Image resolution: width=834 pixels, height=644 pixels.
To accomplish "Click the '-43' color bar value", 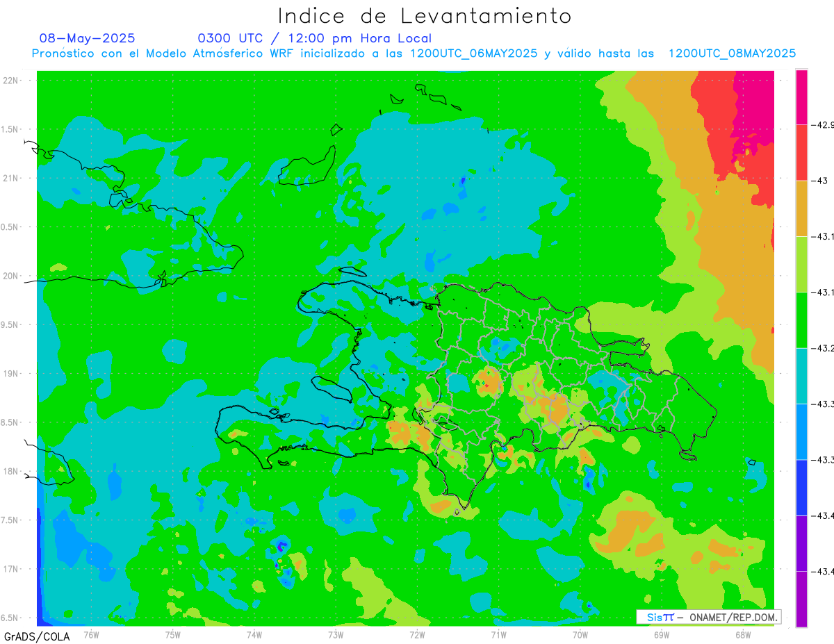I will [x=819, y=181].
